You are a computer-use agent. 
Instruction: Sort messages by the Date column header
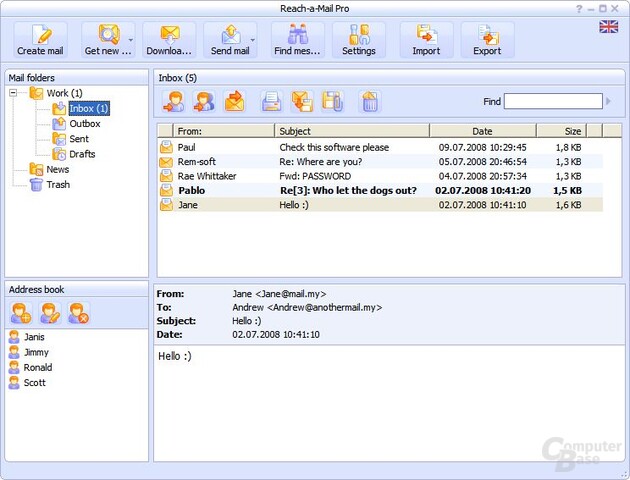pos(483,131)
